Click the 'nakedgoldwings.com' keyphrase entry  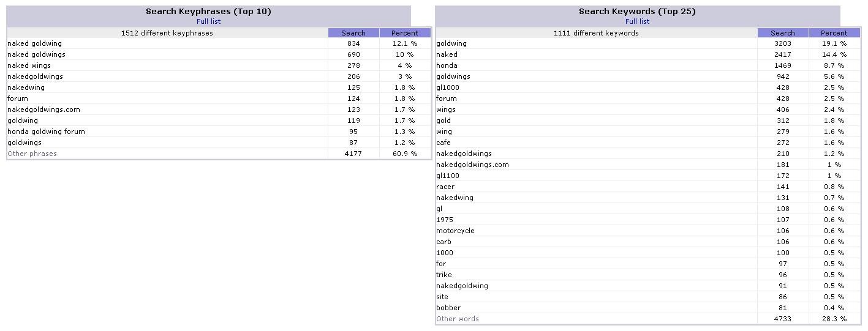point(43,110)
